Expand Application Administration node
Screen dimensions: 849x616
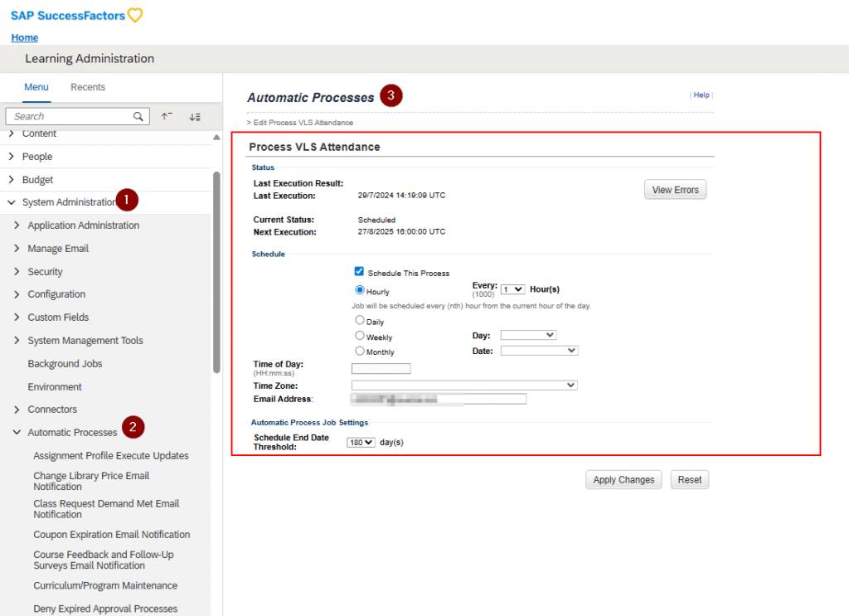(17, 226)
